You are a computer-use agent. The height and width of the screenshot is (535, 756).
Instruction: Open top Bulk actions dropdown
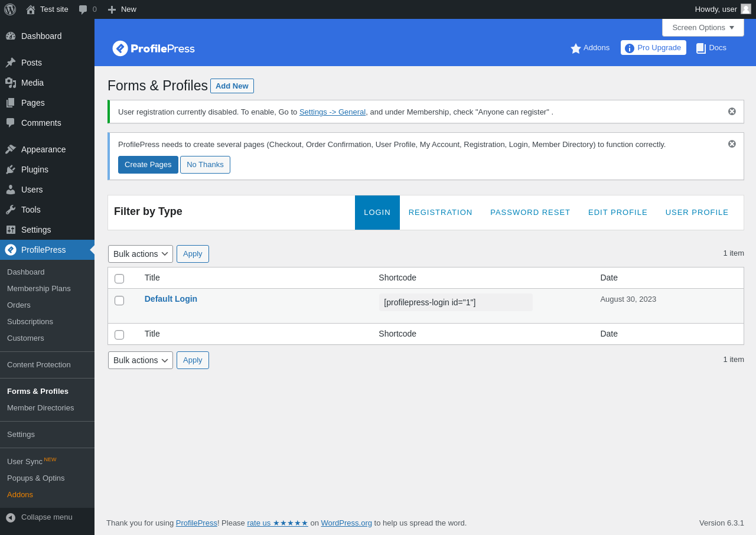[x=141, y=254]
